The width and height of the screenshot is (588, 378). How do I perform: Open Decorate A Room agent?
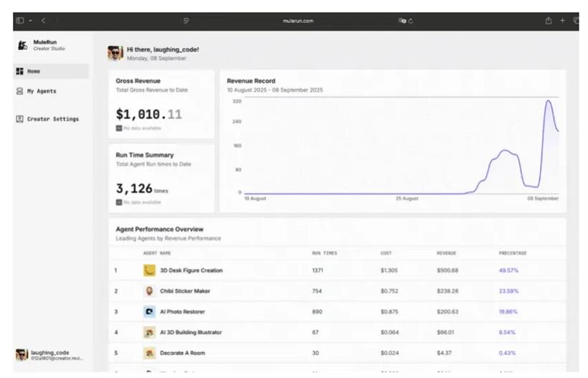click(182, 353)
